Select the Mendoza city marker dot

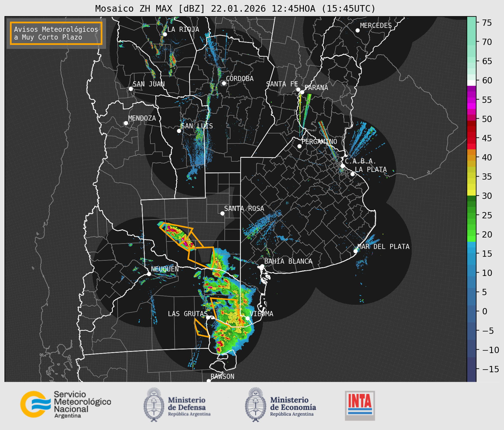pos(126,123)
